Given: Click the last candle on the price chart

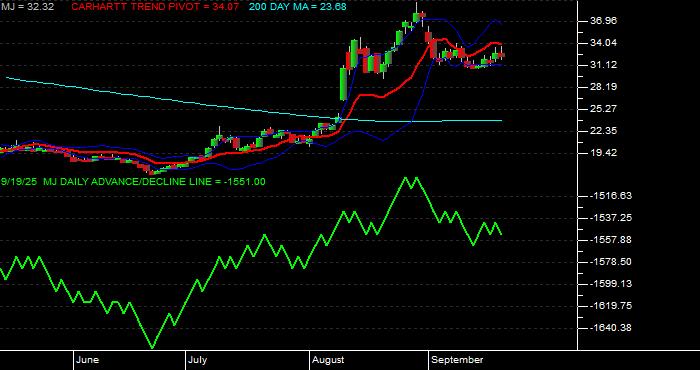Looking at the screenshot, I should [x=501, y=55].
